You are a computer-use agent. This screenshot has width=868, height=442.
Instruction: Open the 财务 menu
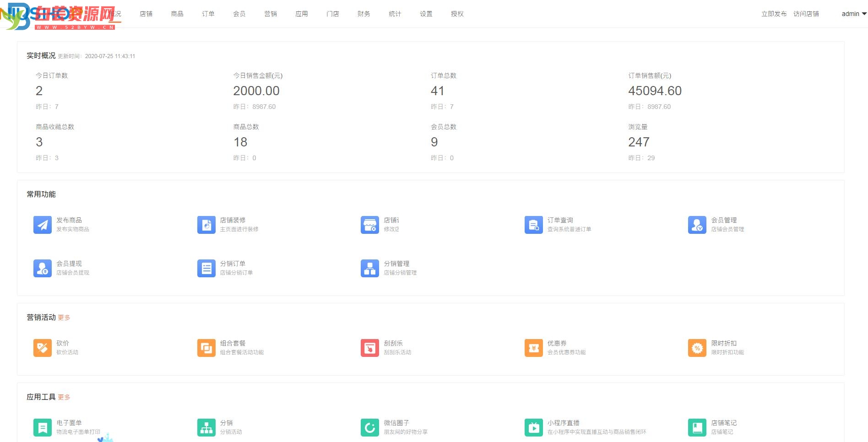(x=364, y=14)
